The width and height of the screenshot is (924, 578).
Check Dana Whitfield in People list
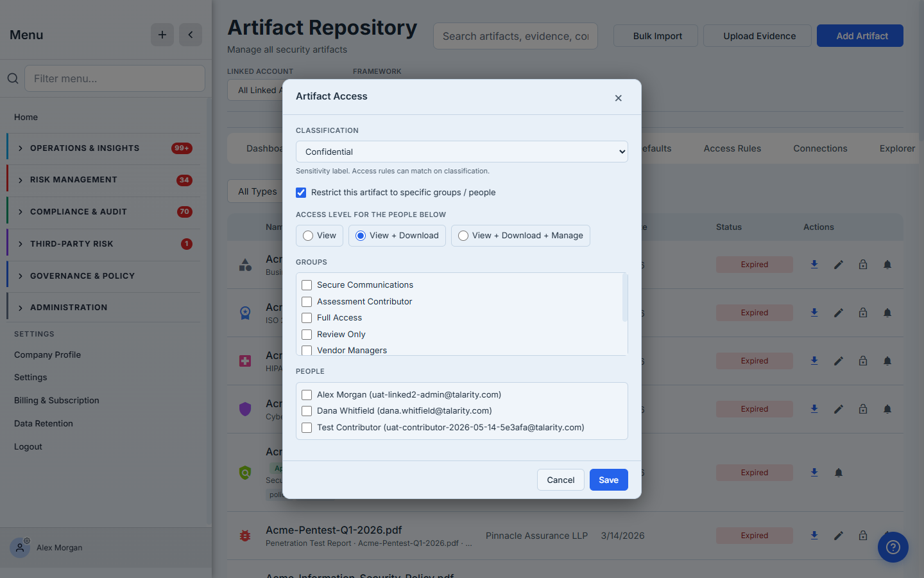307,411
